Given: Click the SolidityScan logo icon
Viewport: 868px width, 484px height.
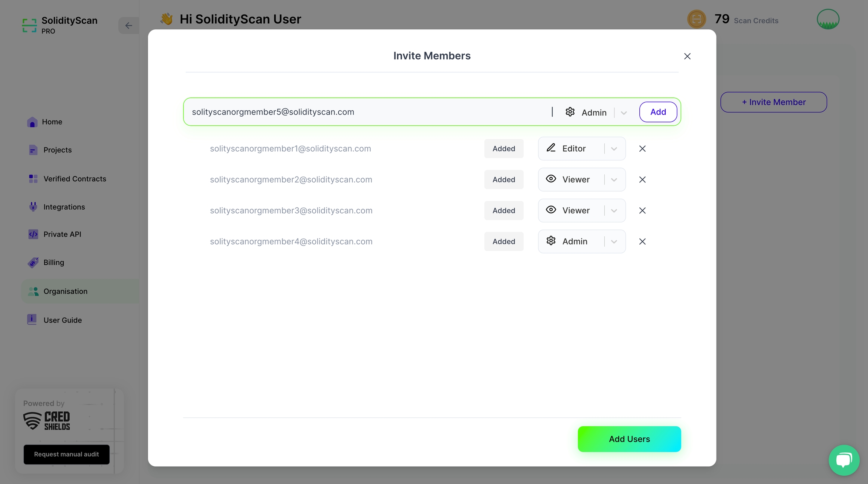Looking at the screenshot, I should (x=29, y=25).
